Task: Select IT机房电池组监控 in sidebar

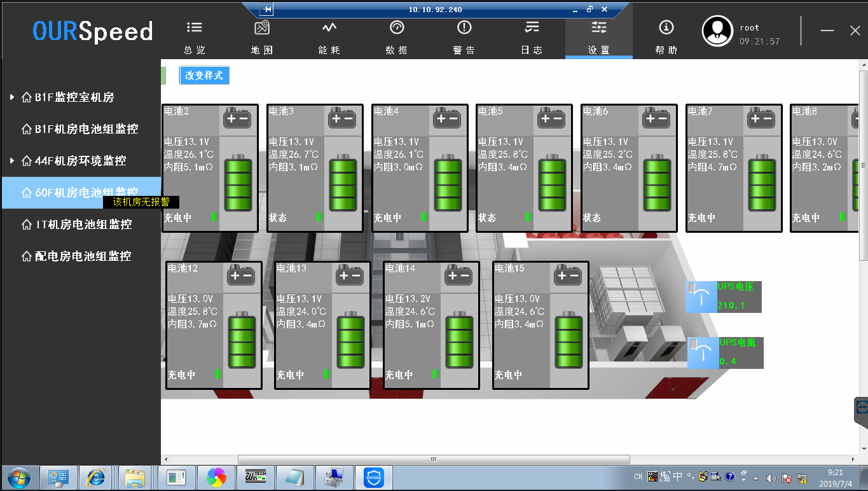Action: pos(83,225)
